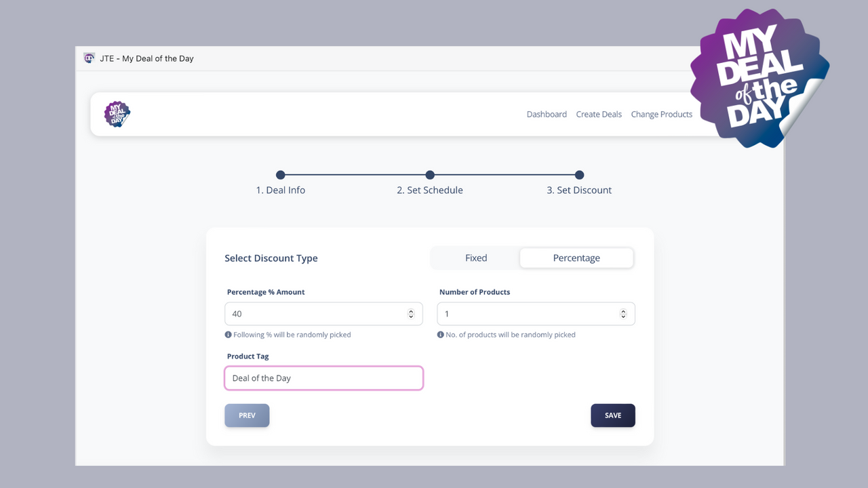Click the PREV button
This screenshot has height=488, width=868.
(x=247, y=415)
